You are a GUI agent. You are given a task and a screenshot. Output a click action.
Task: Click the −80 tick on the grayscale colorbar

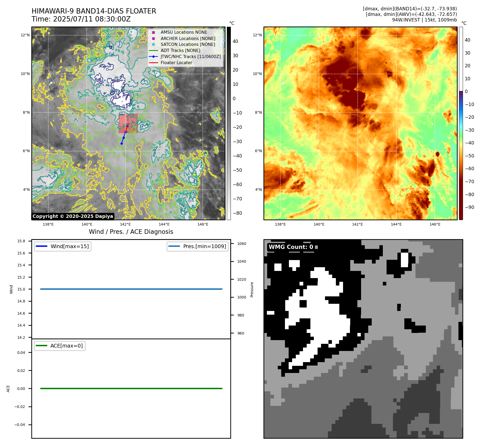pyautogui.click(x=237, y=213)
